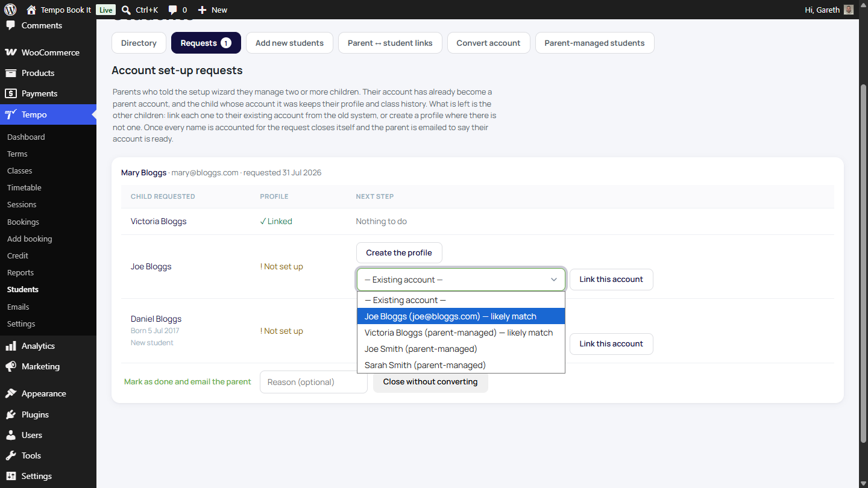Click Mark as done and email the parent
This screenshot has height=488, width=868.
click(x=187, y=382)
